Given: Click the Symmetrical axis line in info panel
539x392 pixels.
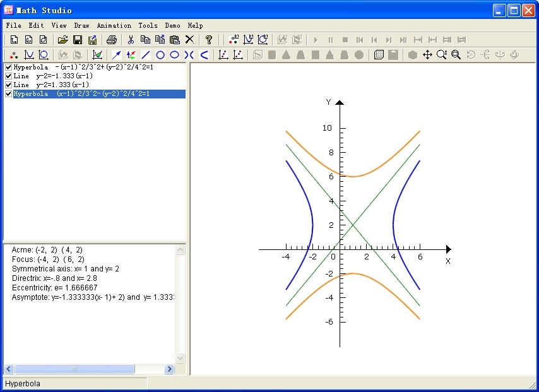Looking at the screenshot, I should click(65, 268).
